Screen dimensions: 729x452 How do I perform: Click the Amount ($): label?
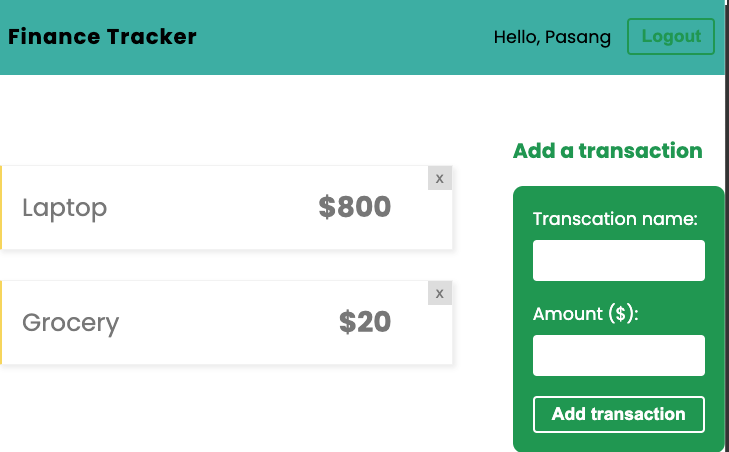[x=585, y=314]
